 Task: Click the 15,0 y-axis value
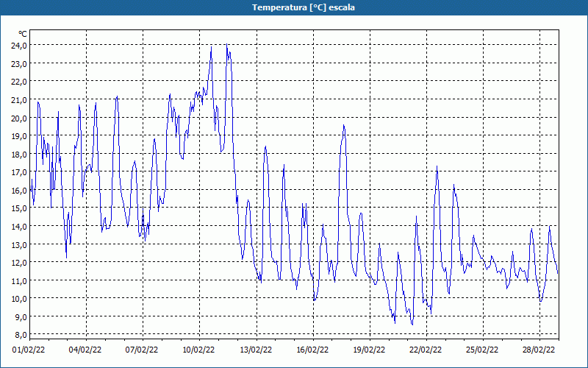(x=20, y=208)
